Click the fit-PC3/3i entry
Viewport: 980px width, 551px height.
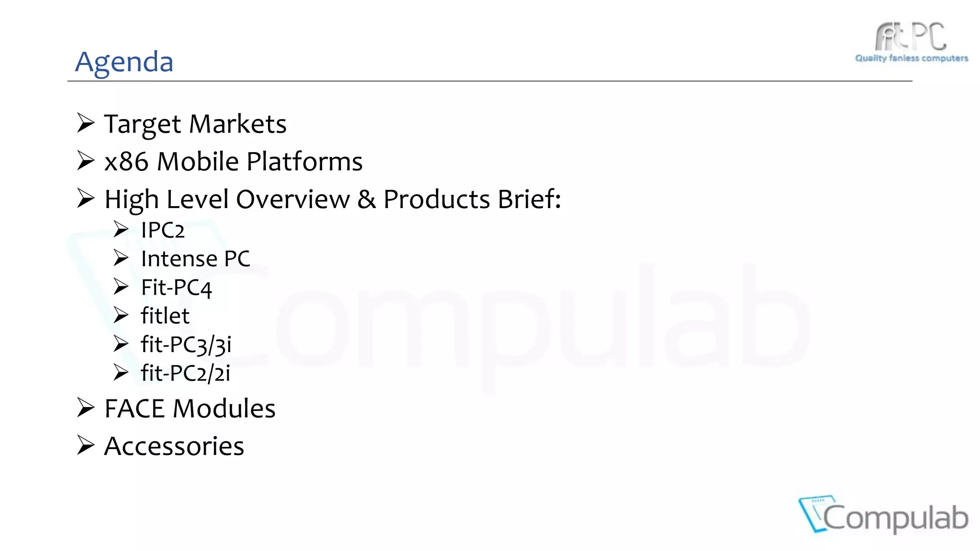[x=186, y=344]
